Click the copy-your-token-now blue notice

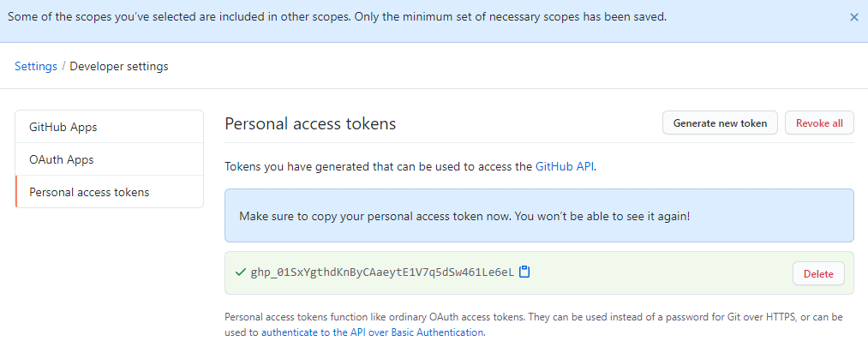[x=539, y=216]
